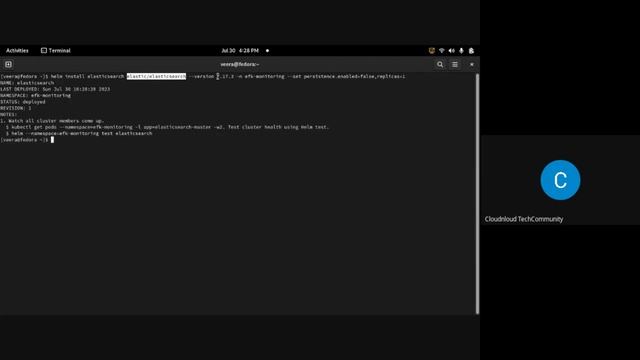Click the highlighted elastic/elasticsearch text
The height and width of the screenshot is (360, 640).
pos(156,76)
